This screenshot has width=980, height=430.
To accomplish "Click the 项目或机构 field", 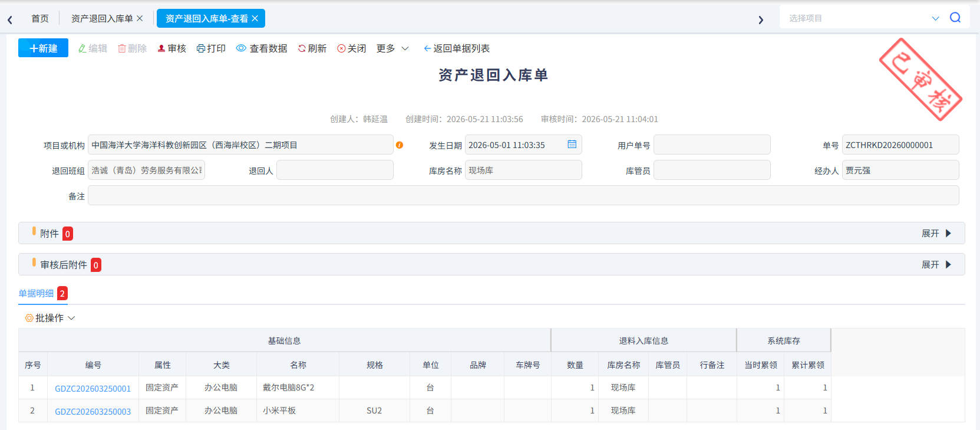I will 240,145.
